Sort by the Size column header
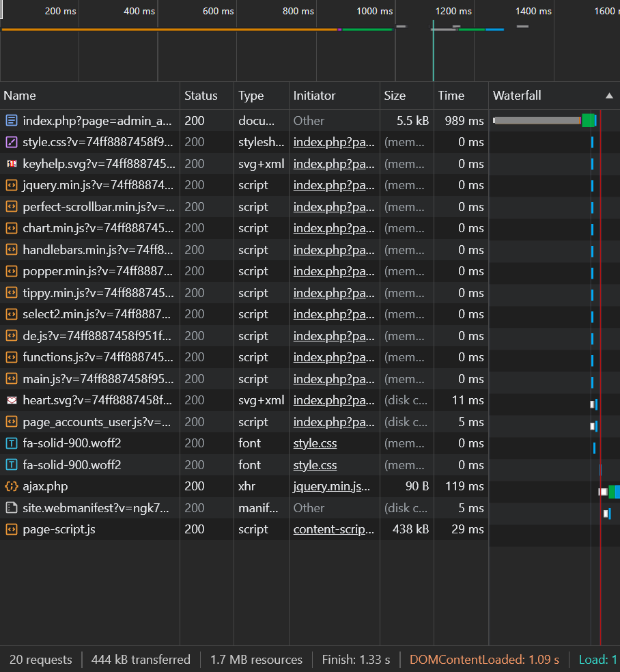Screen dimensions: 620x672 click(x=395, y=96)
